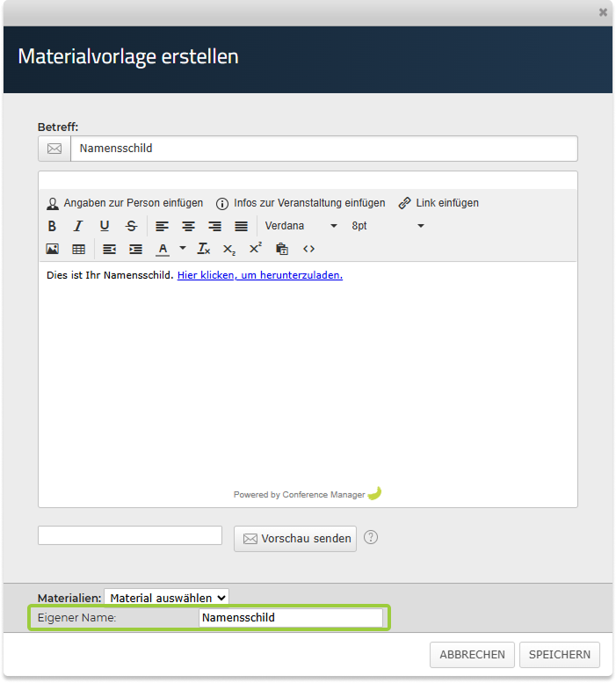Toggle strikethrough formatting
Screen dimensions: 616x683
[131, 226]
